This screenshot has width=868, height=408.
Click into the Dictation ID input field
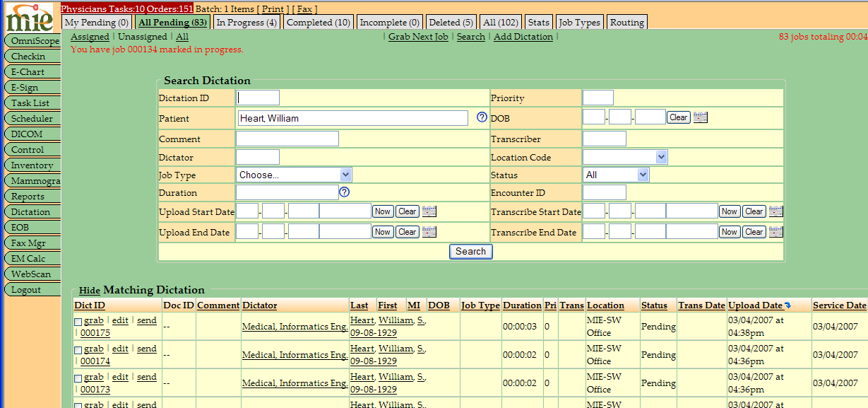pyautogui.click(x=258, y=98)
